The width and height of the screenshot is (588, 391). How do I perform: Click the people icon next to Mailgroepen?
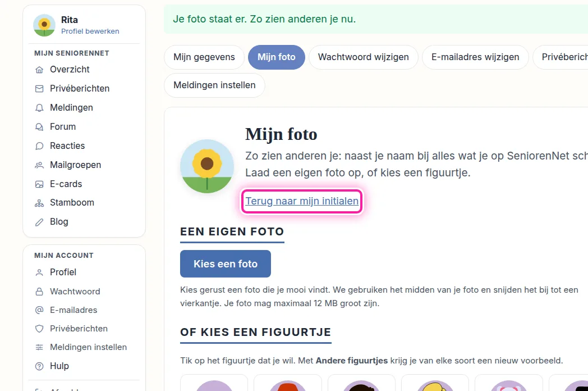39,165
